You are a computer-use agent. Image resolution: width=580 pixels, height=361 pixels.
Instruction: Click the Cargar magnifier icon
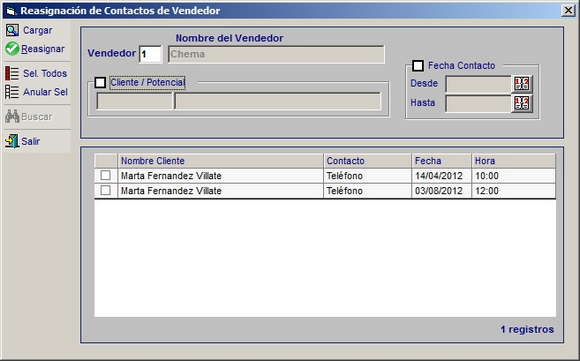tap(12, 30)
